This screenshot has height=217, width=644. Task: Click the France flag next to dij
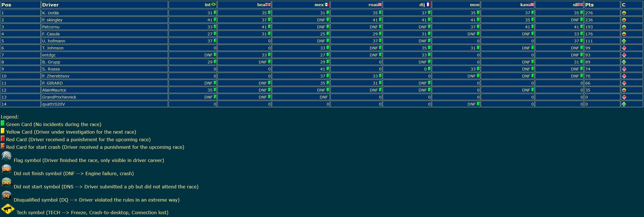428,4
